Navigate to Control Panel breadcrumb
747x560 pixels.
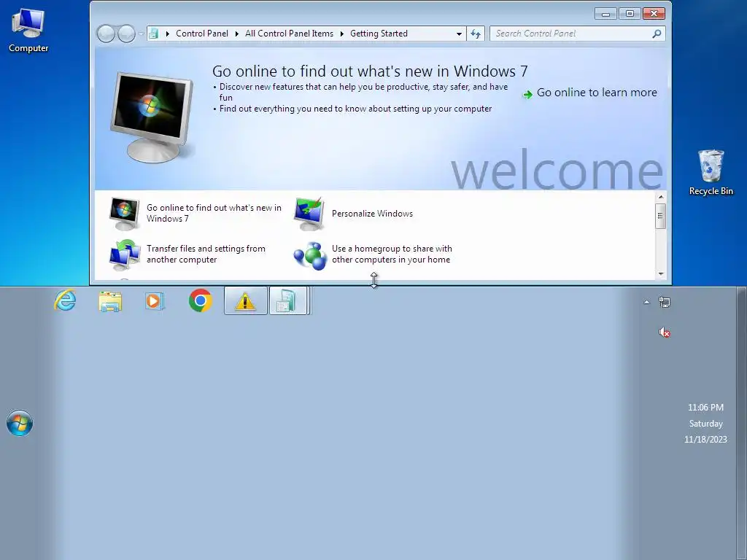[x=202, y=34]
